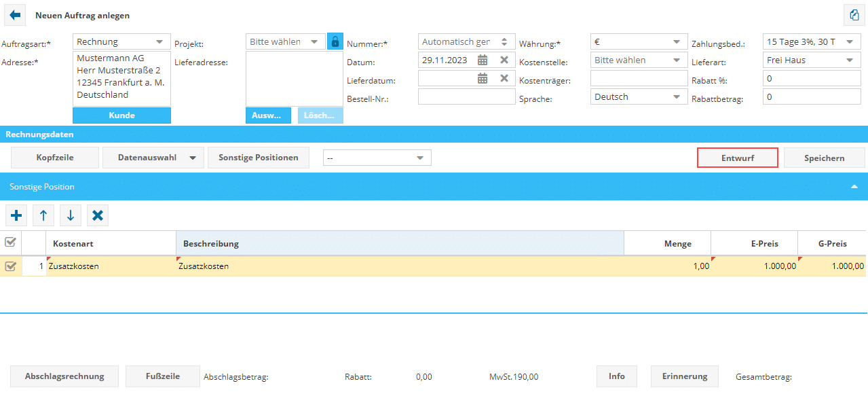Collapse the Sonstige Position panel
The width and height of the screenshot is (868, 394).
tap(854, 186)
